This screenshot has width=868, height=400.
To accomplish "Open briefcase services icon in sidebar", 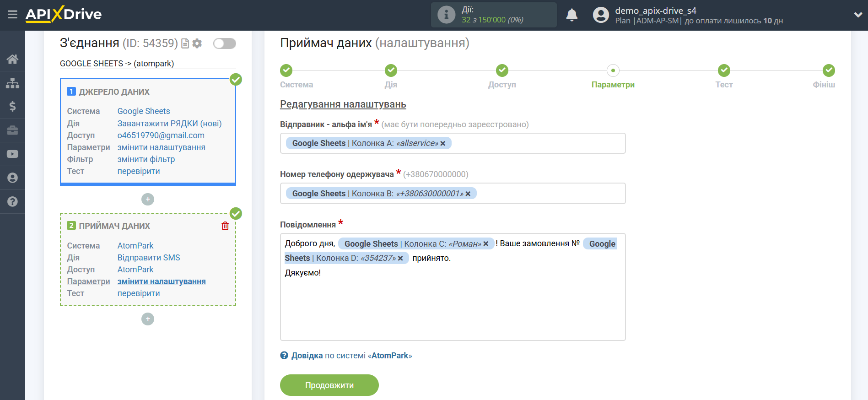I will [12, 130].
